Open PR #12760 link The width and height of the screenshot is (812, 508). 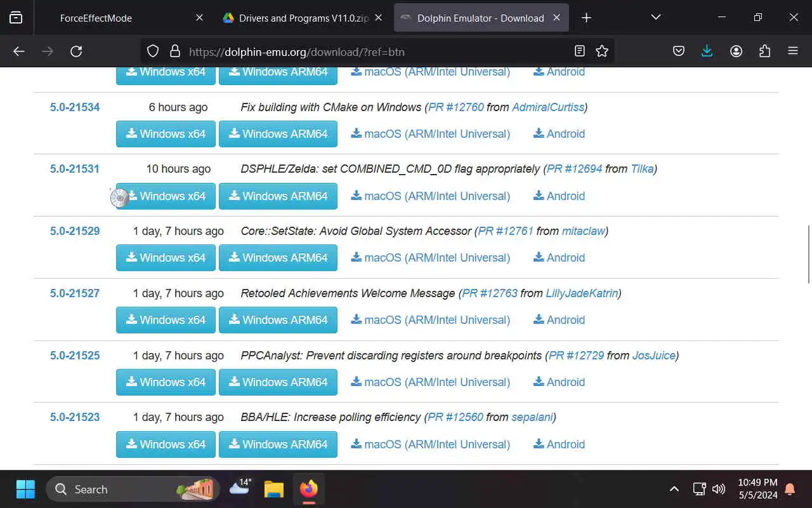click(x=456, y=107)
